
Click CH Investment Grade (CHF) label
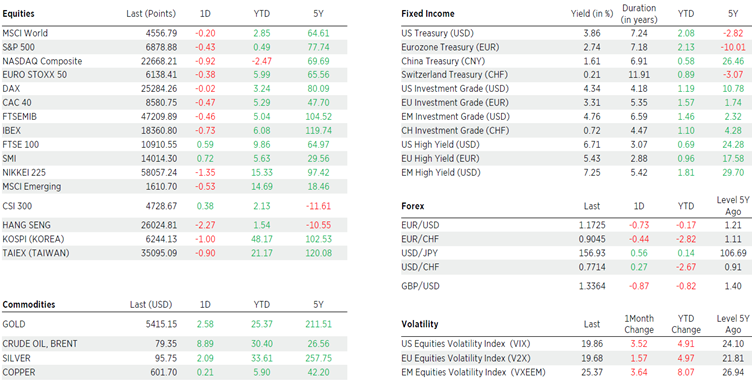coord(455,131)
